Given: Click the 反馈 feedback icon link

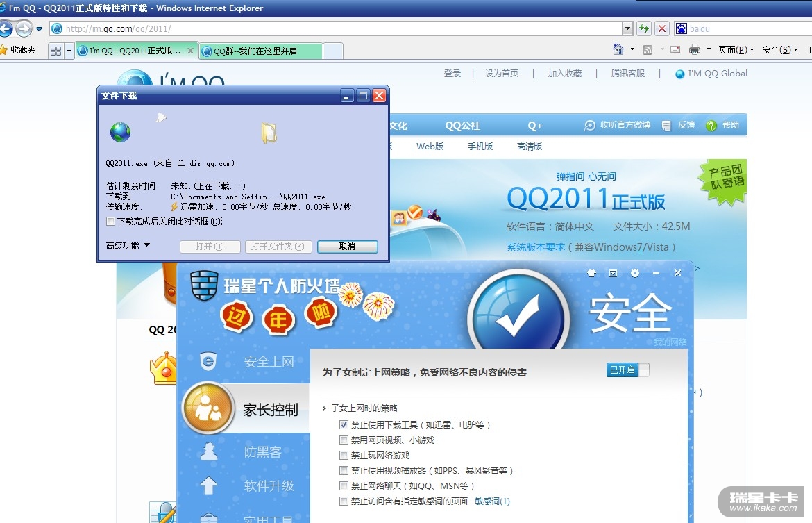Looking at the screenshot, I should coord(678,125).
